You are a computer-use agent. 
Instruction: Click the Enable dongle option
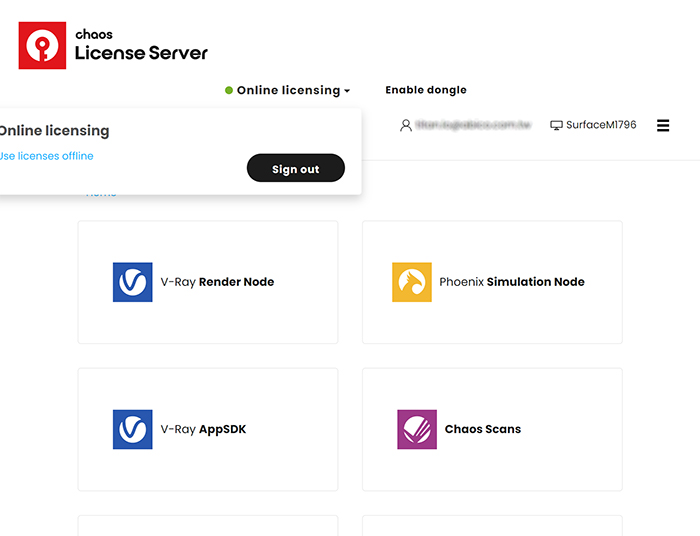pos(426,90)
